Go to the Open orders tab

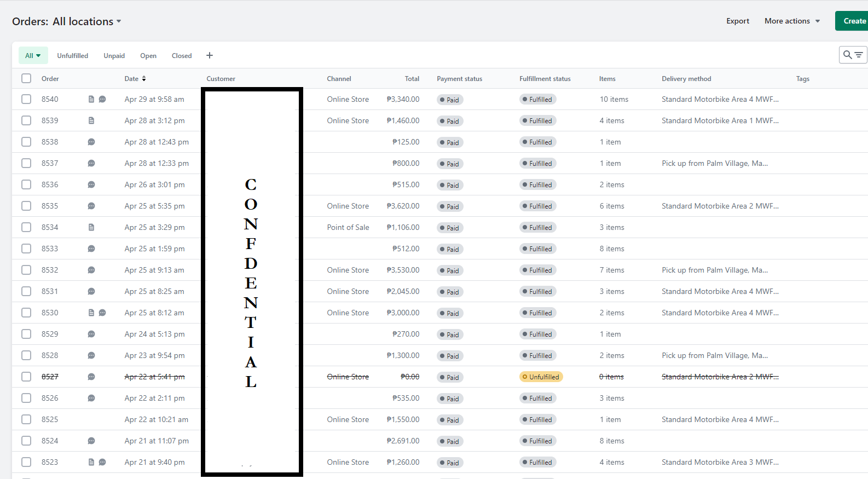(148, 56)
